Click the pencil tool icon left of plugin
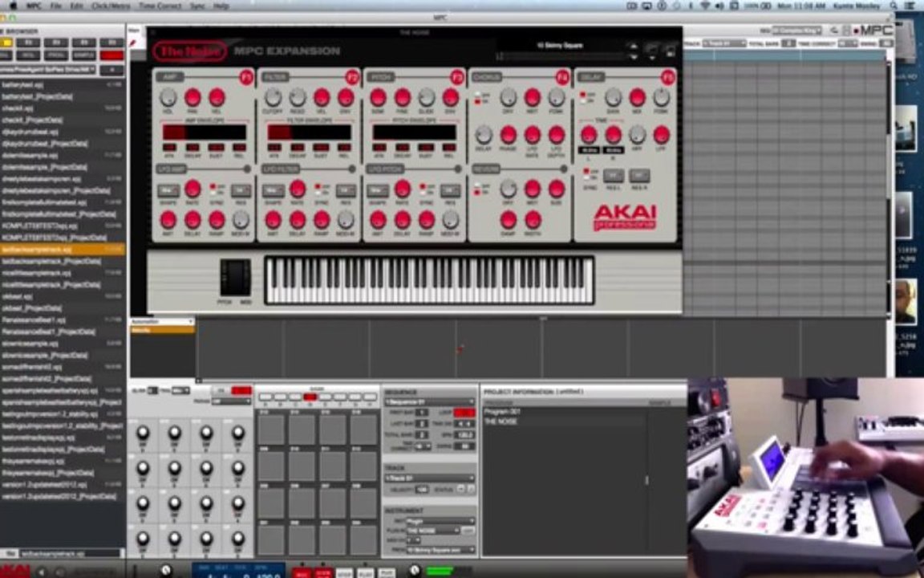Viewport: 924px width, 578px height. pos(134,43)
